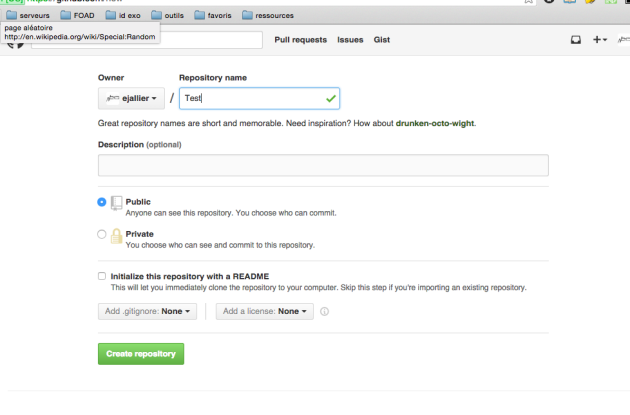Click the plus create-new icon

click(x=599, y=39)
